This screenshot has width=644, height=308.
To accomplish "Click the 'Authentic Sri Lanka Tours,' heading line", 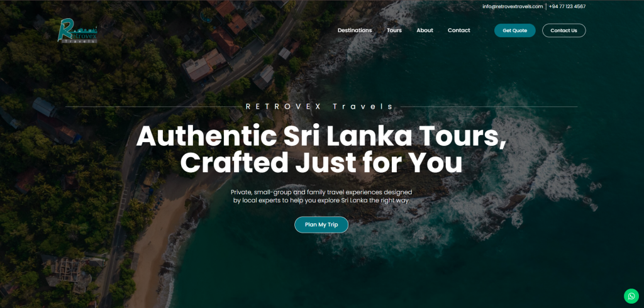I will (x=321, y=136).
